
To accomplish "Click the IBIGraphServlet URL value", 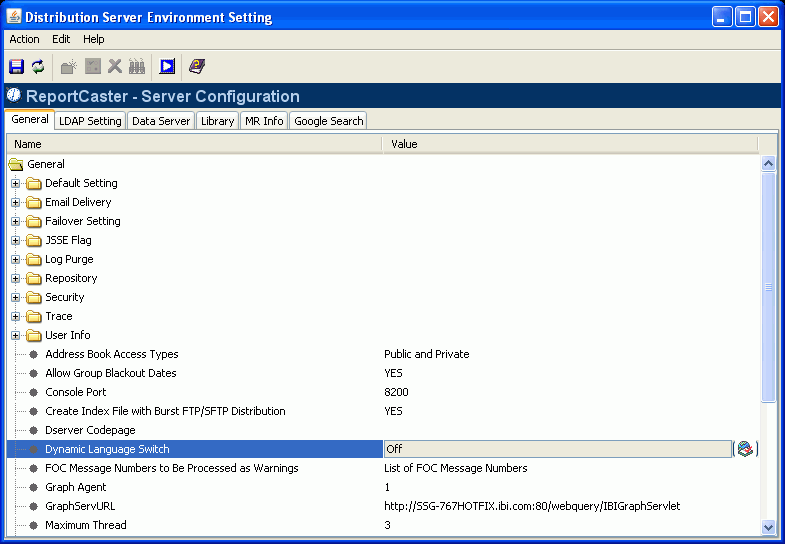I will click(532, 506).
